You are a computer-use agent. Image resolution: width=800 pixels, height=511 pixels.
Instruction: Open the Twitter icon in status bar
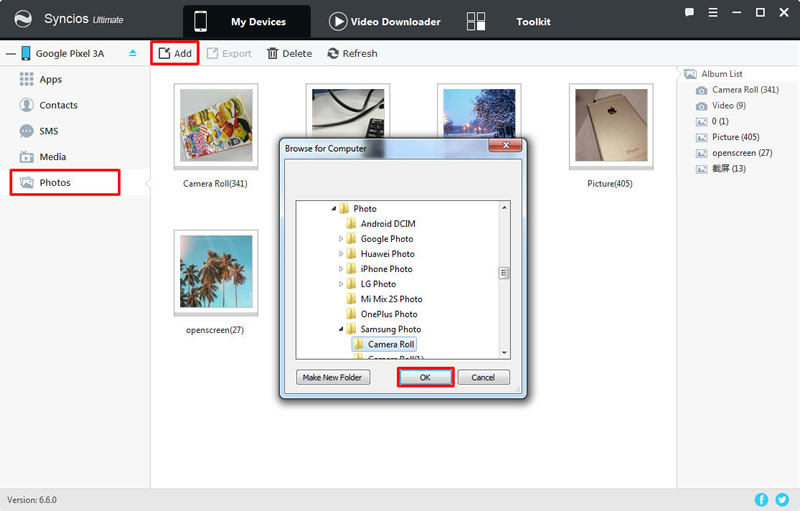782,499
